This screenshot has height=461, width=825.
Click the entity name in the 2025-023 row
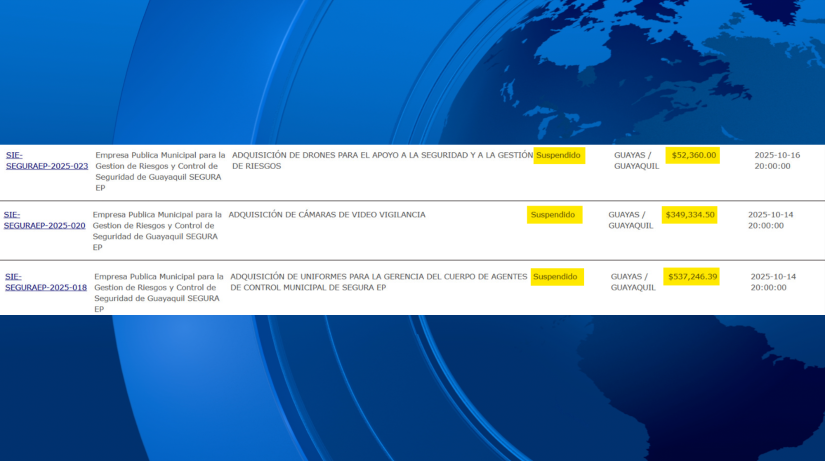(160, 172)
